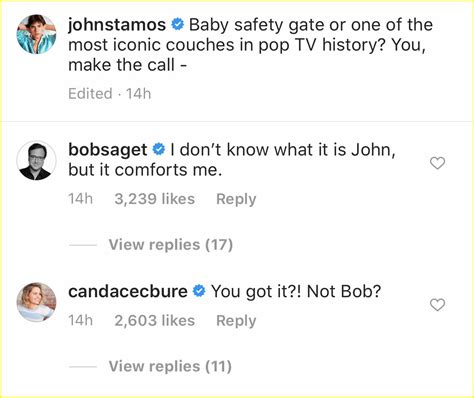Image resolution: width=474 pixels, height=398 pixels.
Task: Expand View replies (17)
Action: (x=171, y=245)
